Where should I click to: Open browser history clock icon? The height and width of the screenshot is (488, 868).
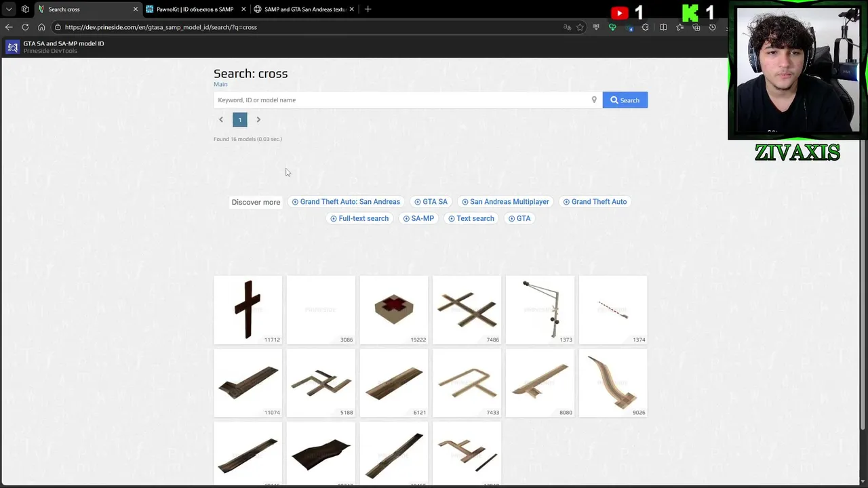point(712,27)
